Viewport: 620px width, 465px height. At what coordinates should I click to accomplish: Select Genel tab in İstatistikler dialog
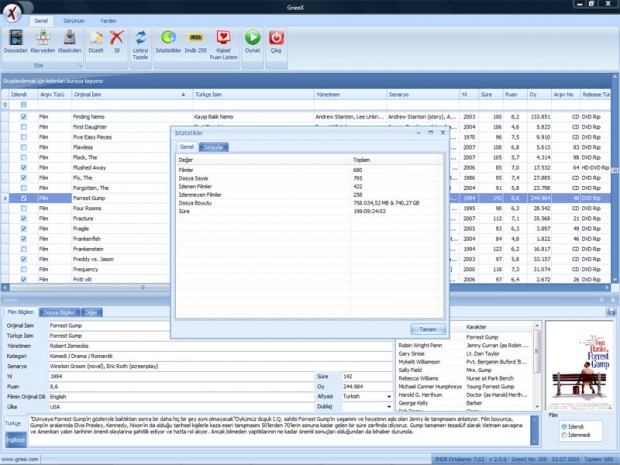(x=187, y=147)
